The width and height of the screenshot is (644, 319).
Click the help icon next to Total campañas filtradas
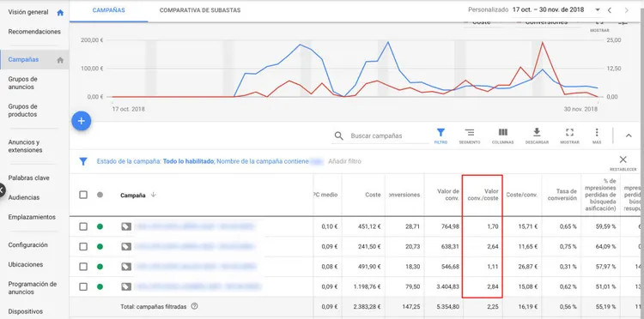(x=195, y=306)
